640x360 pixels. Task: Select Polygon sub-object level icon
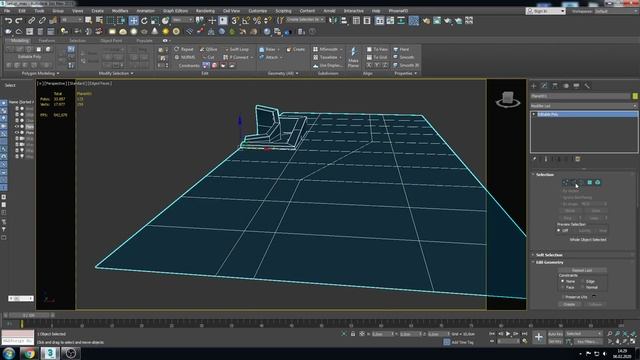pos(589,182)
